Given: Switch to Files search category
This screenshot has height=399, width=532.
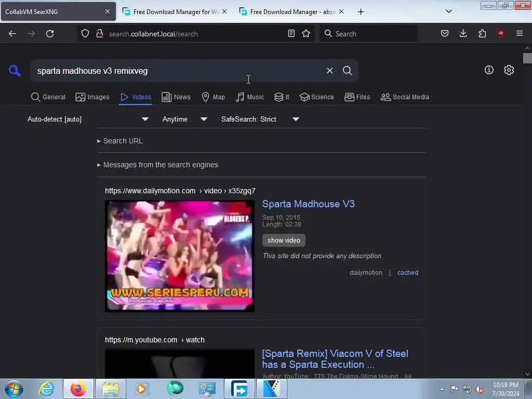Looking at the screenshot, I should pyautogui.click(x=357, y=97).
